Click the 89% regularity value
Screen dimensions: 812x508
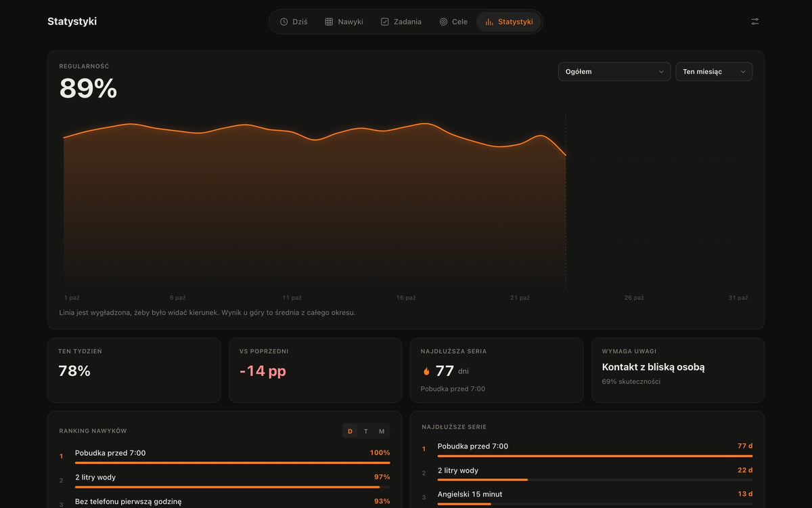click(x=88, y=88)
